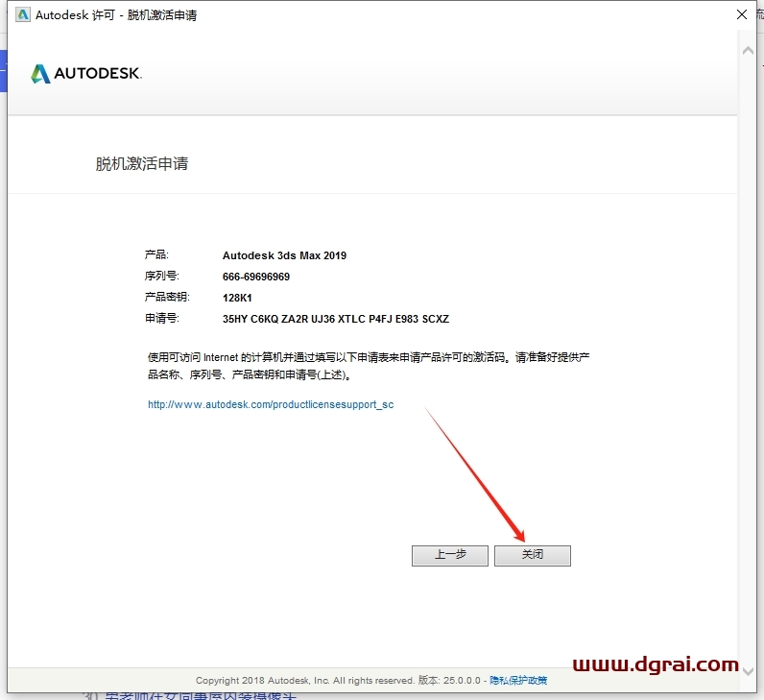This screenshot has width=764, height=700.
Task: Close the Autodesk 许可 dialog window
Action: tap(742, 14)
